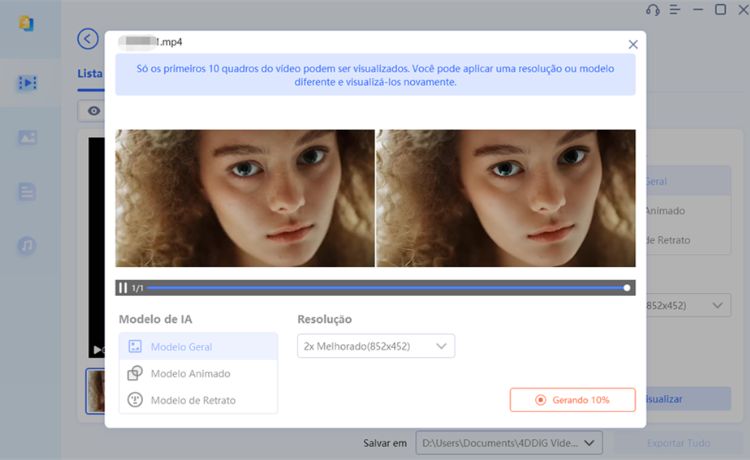Open the Salvar em path dropdown
The height and width of the screenshot is (460, 750).
508,443
